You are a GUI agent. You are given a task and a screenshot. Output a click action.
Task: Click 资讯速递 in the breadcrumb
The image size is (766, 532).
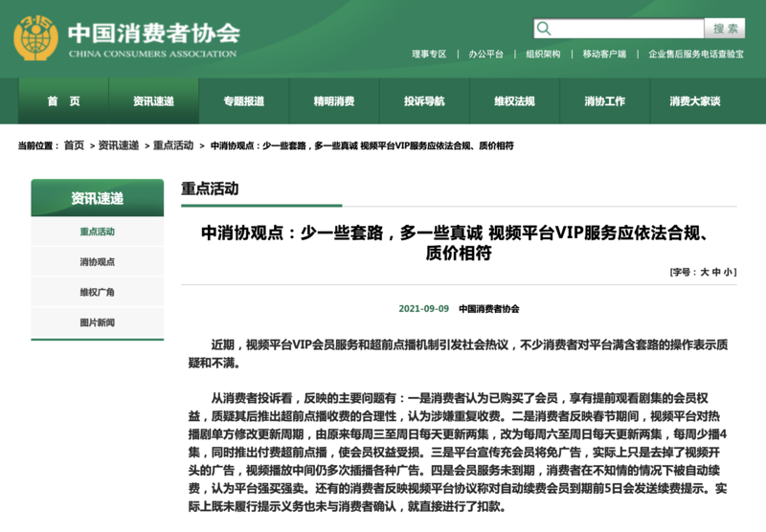pos(119,145)
